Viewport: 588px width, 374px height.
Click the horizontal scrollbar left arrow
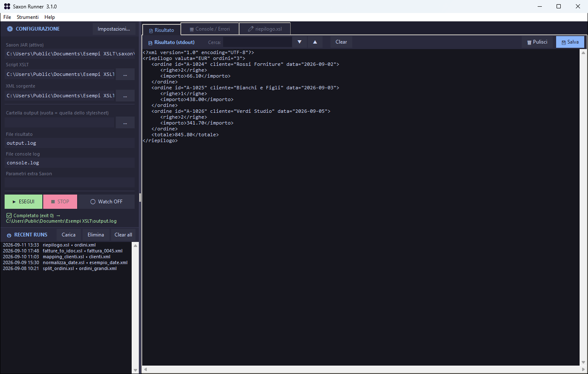tap(146, 369)
